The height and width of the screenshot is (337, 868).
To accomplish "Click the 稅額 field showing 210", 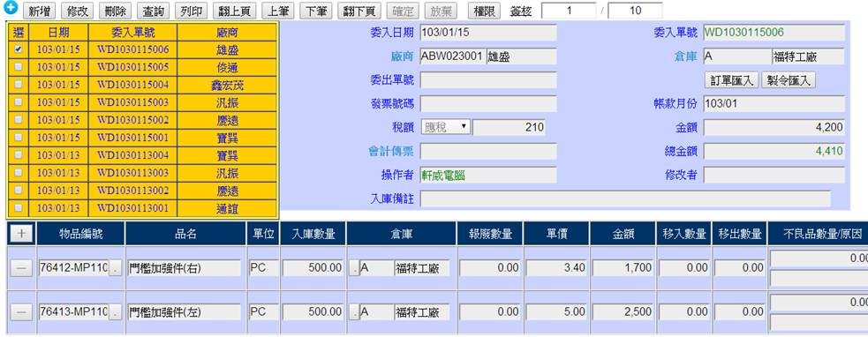I will point(509,127).
